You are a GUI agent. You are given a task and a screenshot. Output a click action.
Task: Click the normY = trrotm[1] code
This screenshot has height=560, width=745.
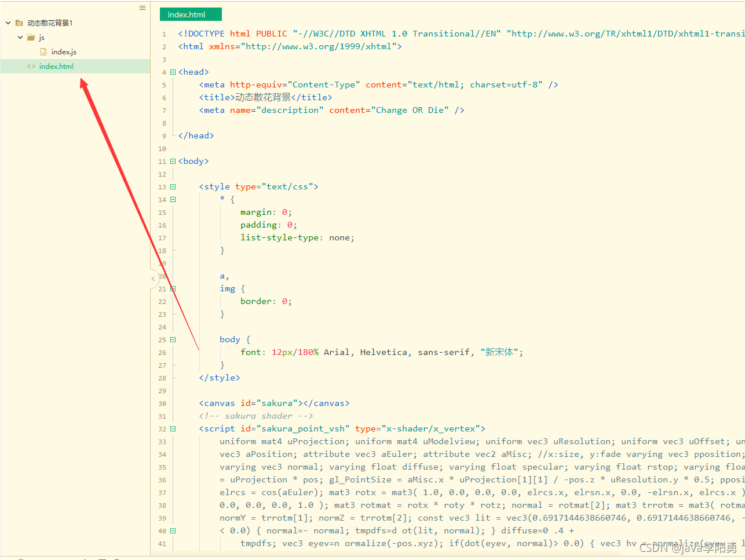point(266,518)
